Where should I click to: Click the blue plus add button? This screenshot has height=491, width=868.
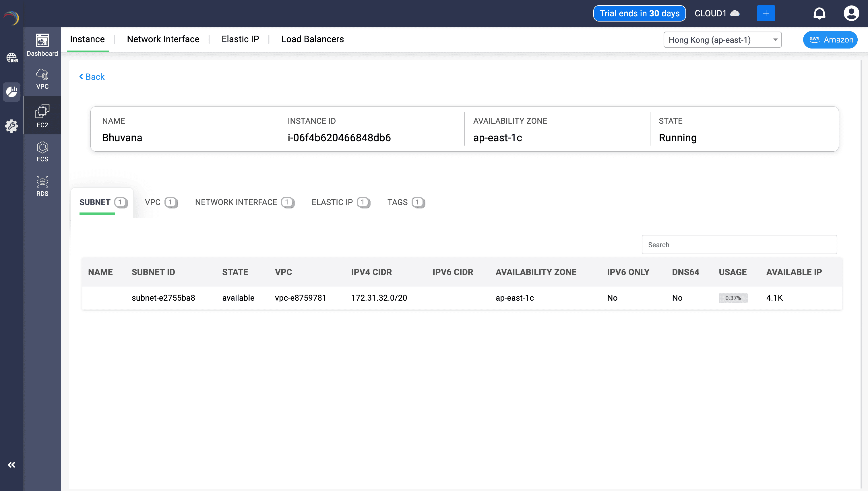[x=766, y=13]
